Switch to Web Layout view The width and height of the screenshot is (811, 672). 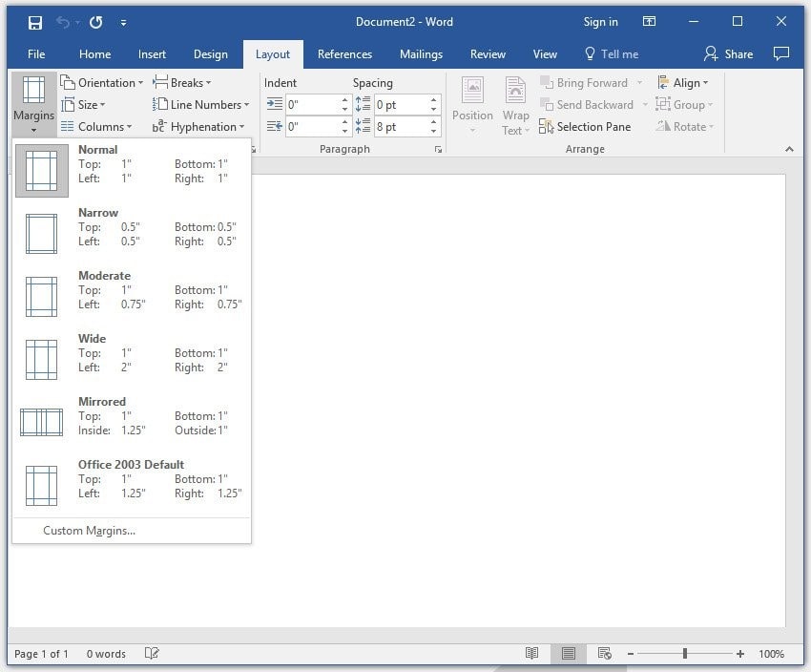click(x=604, y=653)
